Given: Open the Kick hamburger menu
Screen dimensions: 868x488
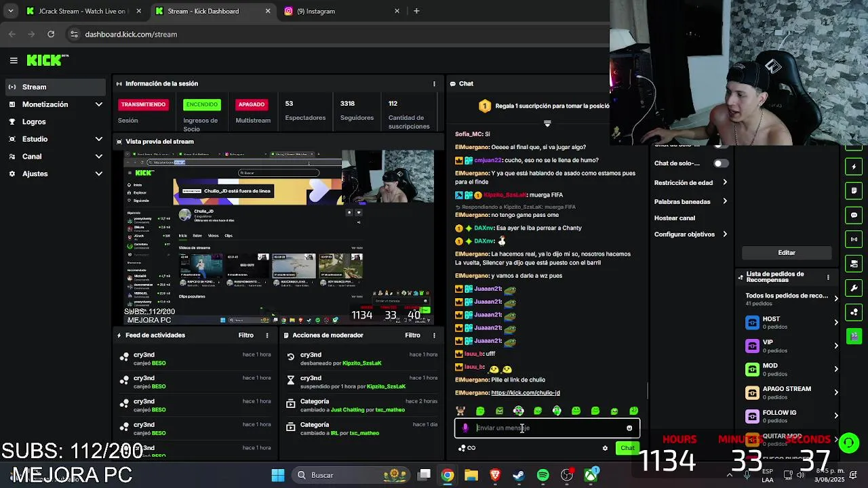Looking at the screenshot, I should click(14, 60).
